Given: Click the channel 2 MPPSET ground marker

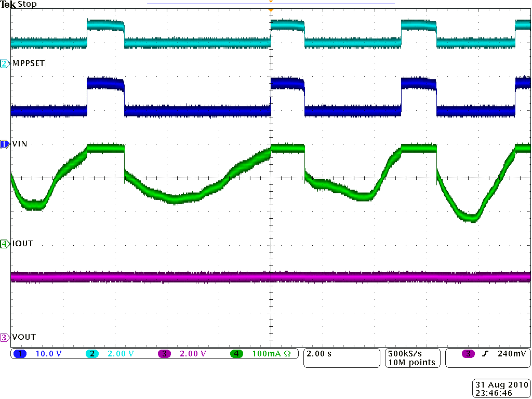Looking at the screenshot, I should 5,64.
